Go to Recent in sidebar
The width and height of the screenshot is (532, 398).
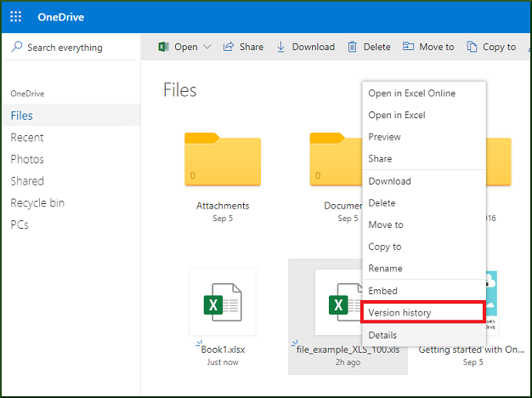click(x=71, y=137)
